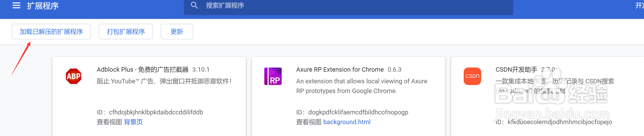644x136 pixels.
Task: Click the CSDN extension icon
Action: tap(472, 76)
